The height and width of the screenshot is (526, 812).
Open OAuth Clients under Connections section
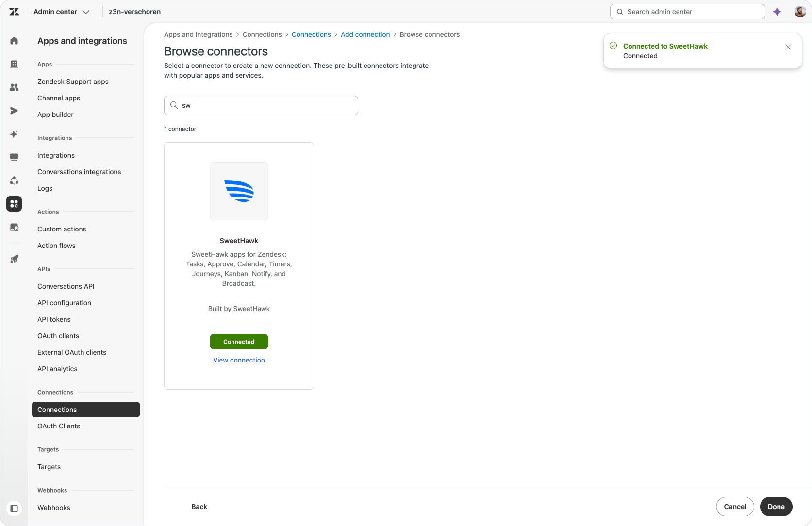[59, 426]
